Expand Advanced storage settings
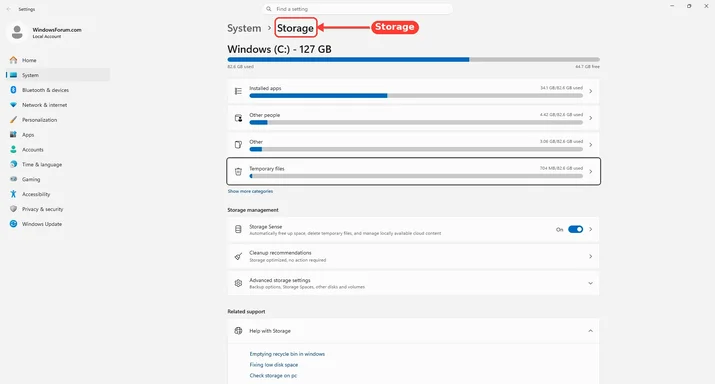Screen dimensions: 715x384 [x=591, y=283]
